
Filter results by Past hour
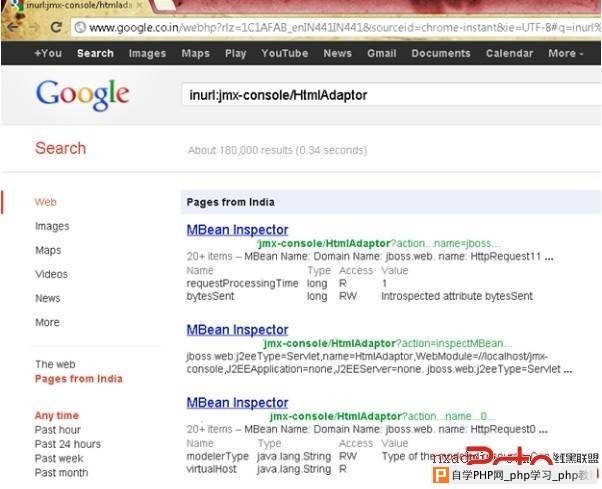[58, 430]
